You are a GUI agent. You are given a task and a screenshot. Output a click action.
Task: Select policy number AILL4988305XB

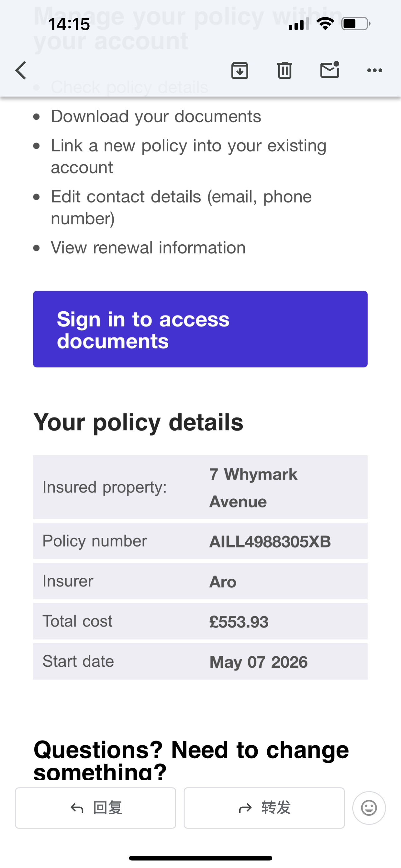[270, 542]
